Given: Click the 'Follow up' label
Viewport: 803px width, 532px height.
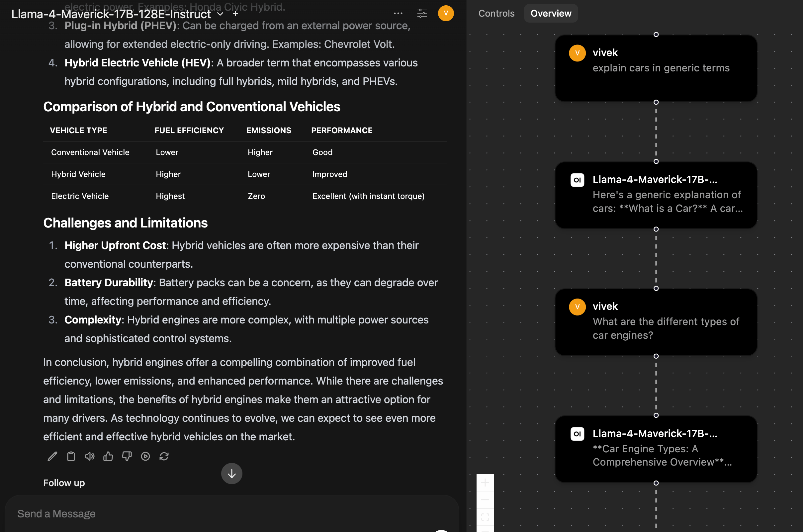Looking at the screenshot, I should [x=64, y=483].
